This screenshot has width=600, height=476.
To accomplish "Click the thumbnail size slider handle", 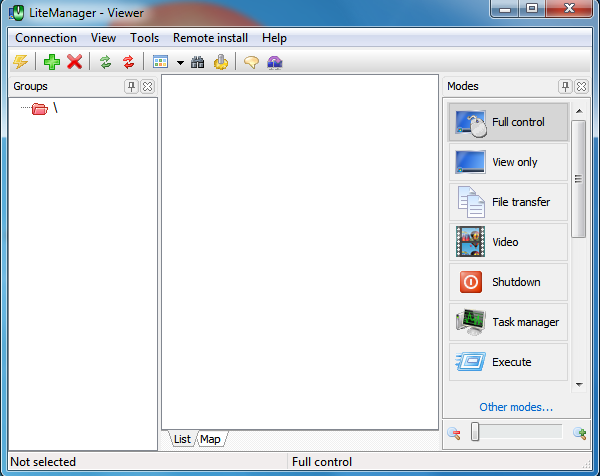I will 475,432.
